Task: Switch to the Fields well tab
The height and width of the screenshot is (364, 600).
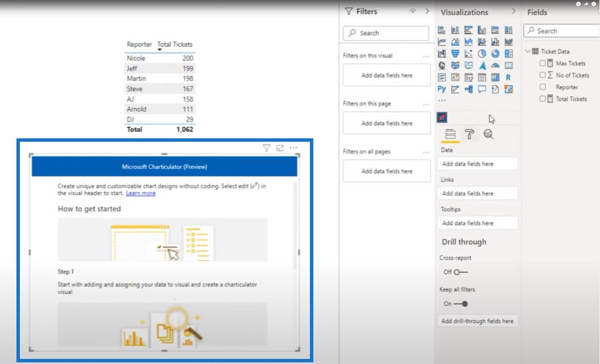Action: 450,134
